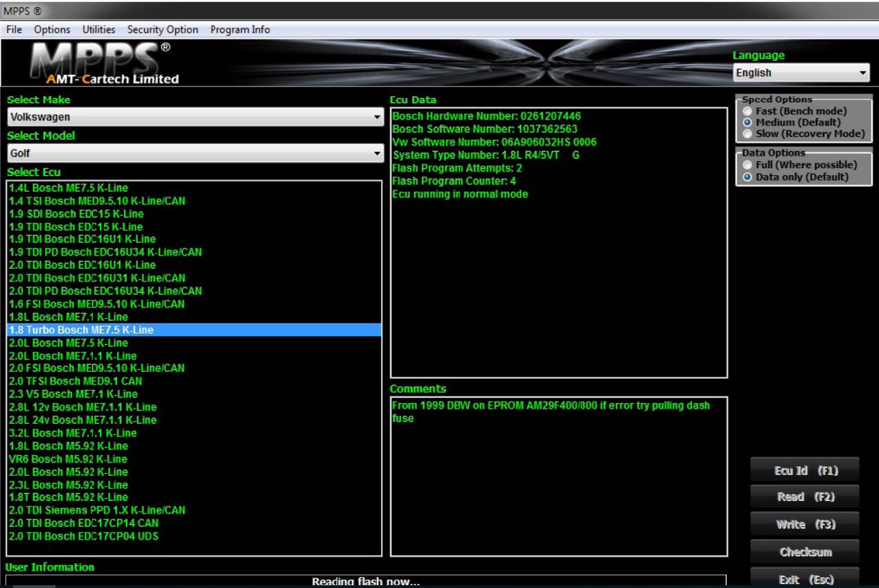Select 2.0 FSI Bosch MED9.5.10 K-Line/CAN

pyautogui.click(x=195, y=368)
